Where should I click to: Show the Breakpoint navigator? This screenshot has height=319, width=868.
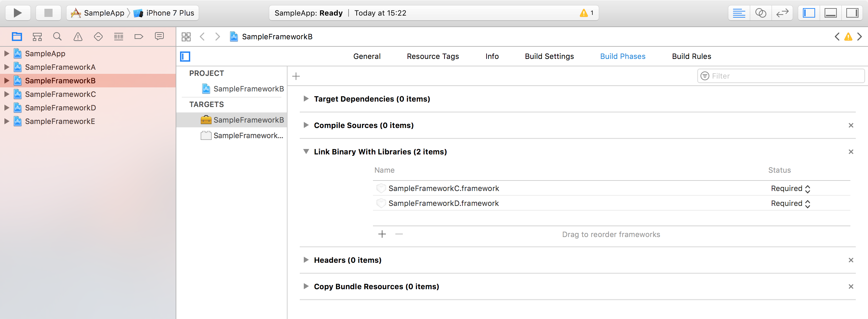pos(139,37)
